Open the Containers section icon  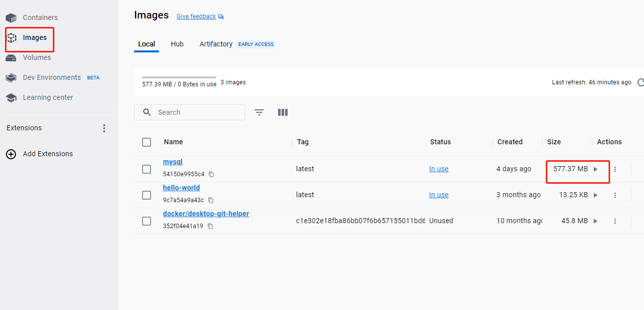pos(11,18)
